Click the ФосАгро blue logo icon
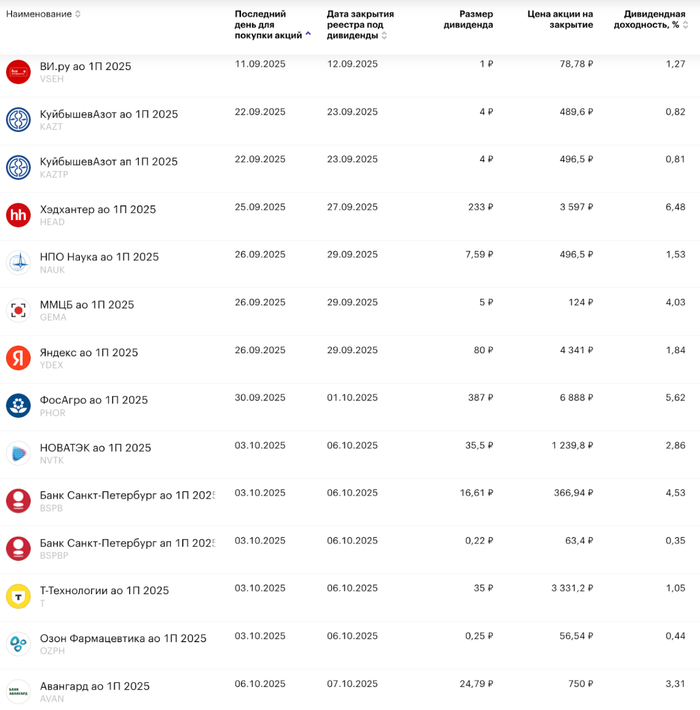Image resolution: width=700 pixels, height=710 pixels. point(18,405)
